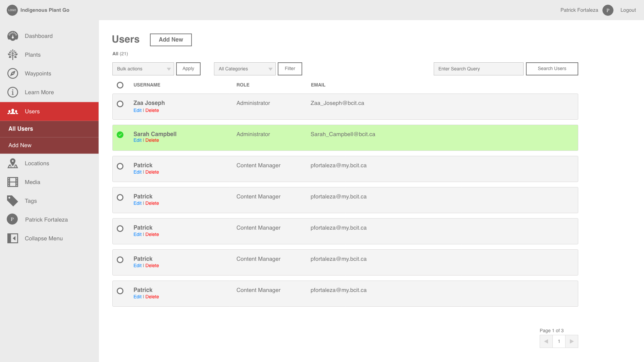
Task: Open Waypoints compass icon
Action: click(13, 73)
